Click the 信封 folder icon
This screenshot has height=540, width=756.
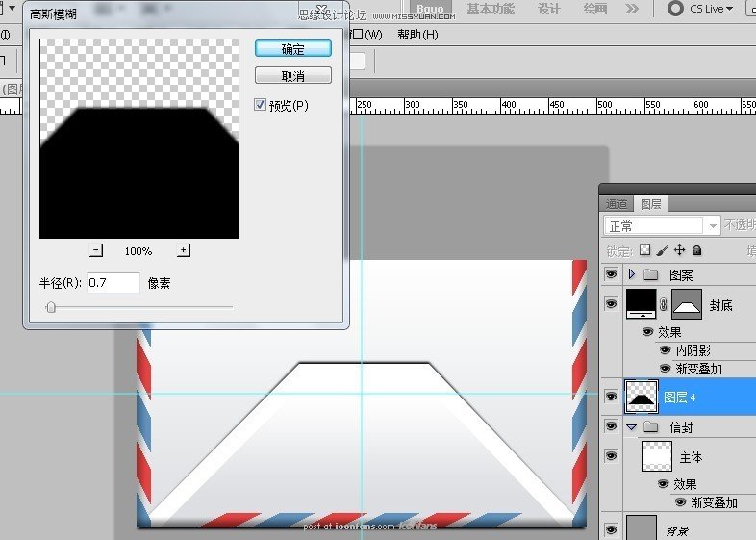[x=651, y=426]
